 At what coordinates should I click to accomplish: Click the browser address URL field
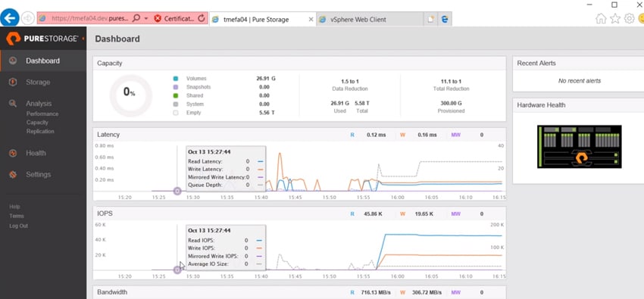coord(89,18)
